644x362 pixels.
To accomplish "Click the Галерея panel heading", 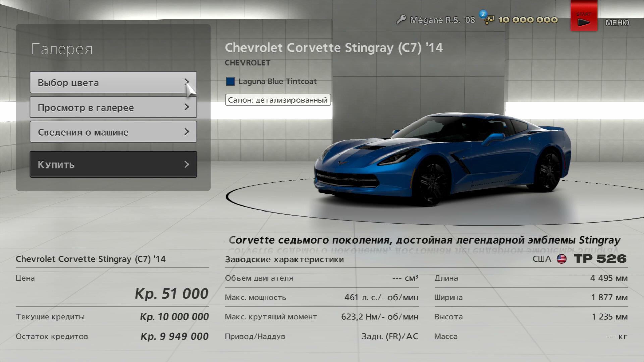I will pyautogui.click(x=62, y=49).
